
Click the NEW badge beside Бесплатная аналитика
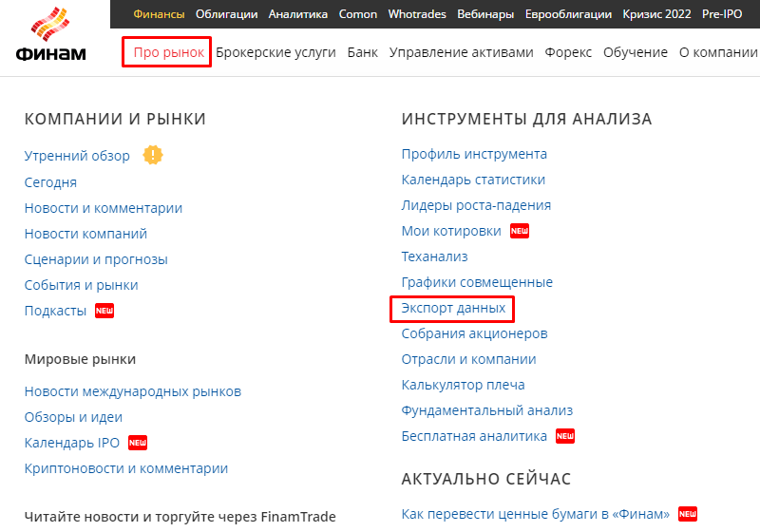point(566,436)
